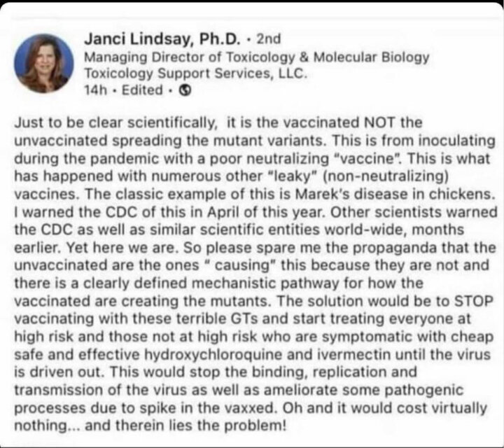Select the Managing Director of Toxicology headline
504x448 pixels.
(x=256, y=57)
